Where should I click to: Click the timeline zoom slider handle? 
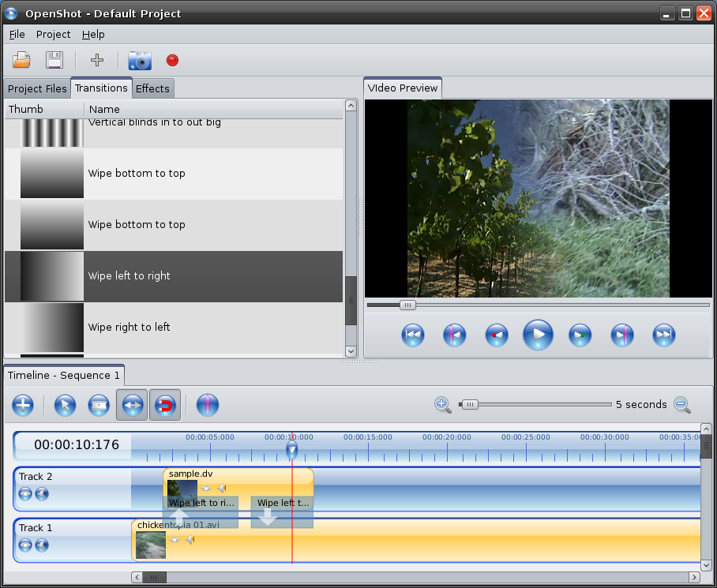(469, 405)
